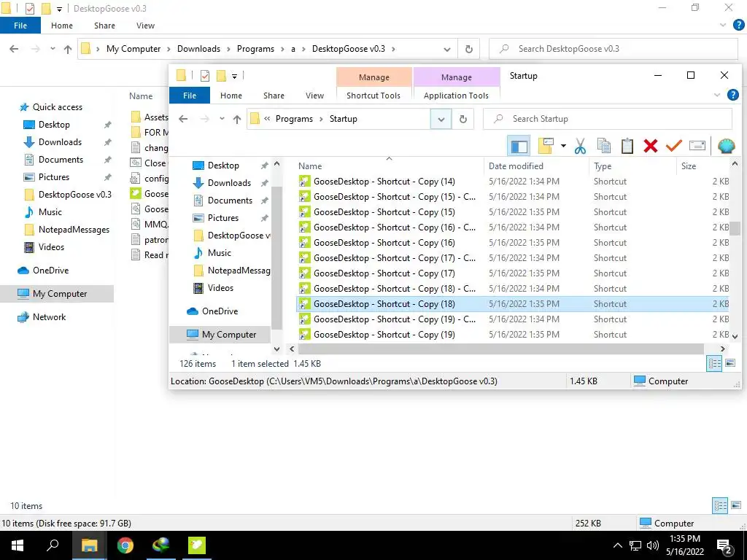Viewport: 747px width, 560px height.
Task: Open Google Chrome from taskbar
Action: (x=125, y=545)
